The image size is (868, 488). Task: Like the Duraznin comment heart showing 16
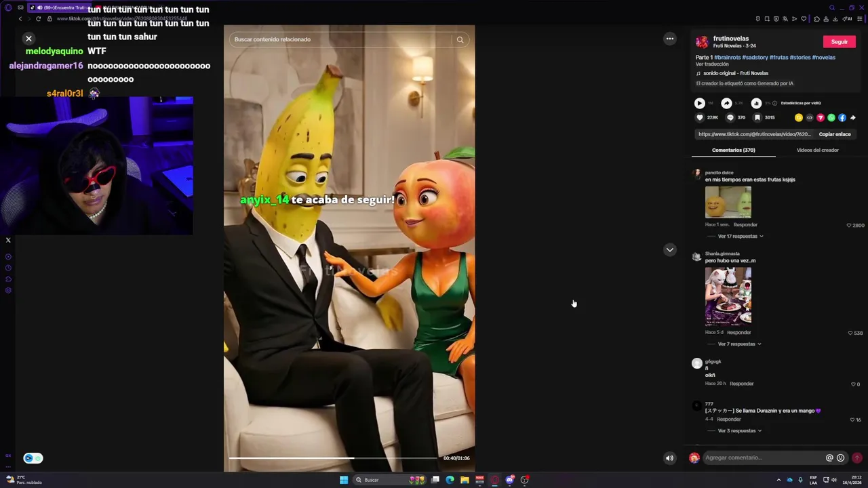[852, 420]
